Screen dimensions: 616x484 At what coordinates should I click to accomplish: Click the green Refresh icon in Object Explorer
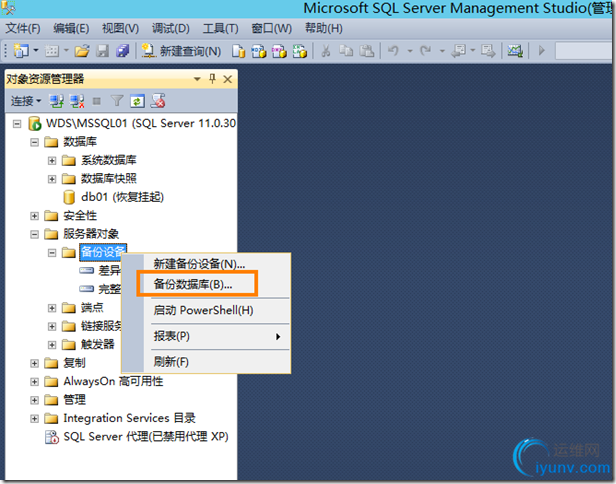[x=137, y=101]
